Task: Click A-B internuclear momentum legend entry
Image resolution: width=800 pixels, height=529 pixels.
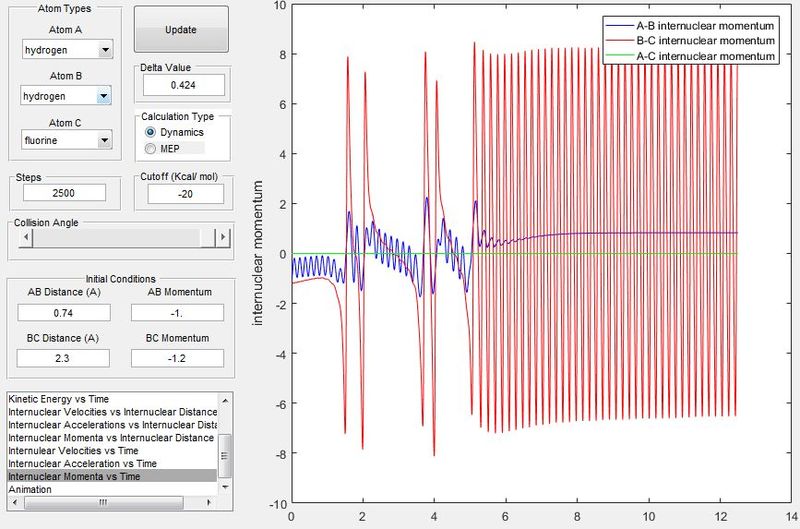Action: [690, 26]
